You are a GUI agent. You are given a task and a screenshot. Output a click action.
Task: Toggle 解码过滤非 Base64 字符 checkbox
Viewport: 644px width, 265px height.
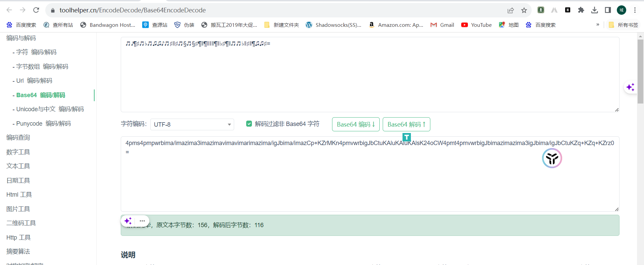(249, 124)
